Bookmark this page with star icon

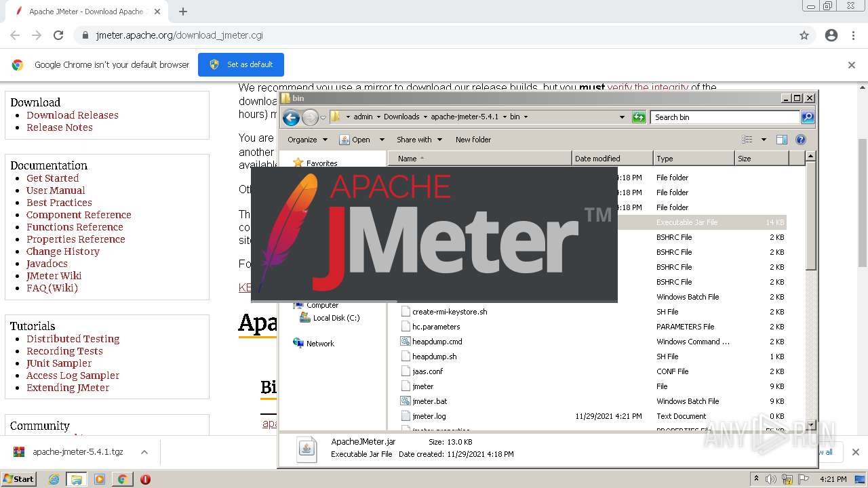point(804,35)
